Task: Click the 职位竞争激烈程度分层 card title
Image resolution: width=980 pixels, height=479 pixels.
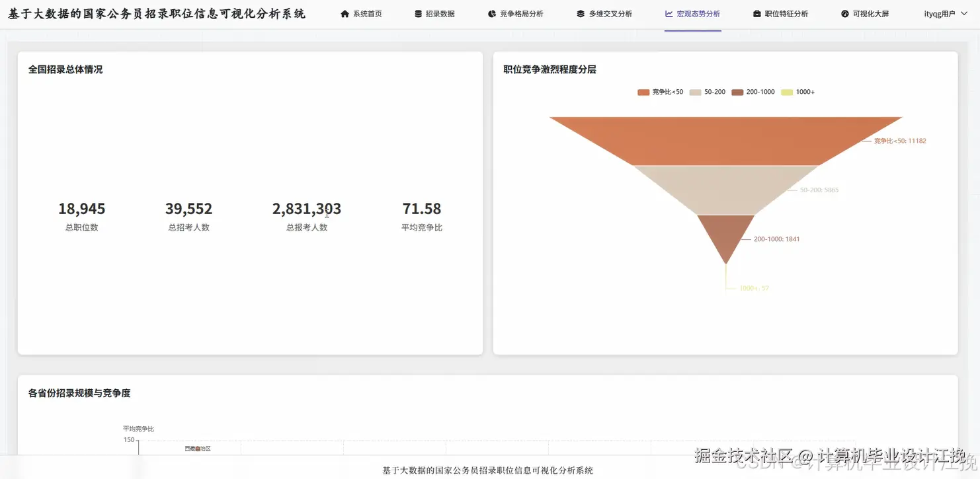Action: pos(550,69)
